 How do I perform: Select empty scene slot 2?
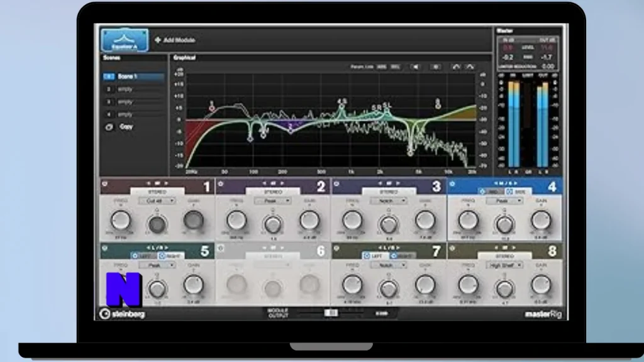point(134,89)
